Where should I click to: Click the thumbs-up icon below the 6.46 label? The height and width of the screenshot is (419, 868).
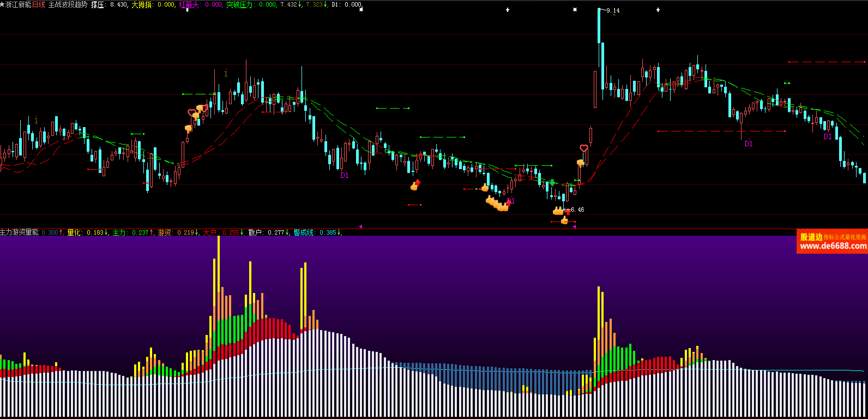pos(564,220)
